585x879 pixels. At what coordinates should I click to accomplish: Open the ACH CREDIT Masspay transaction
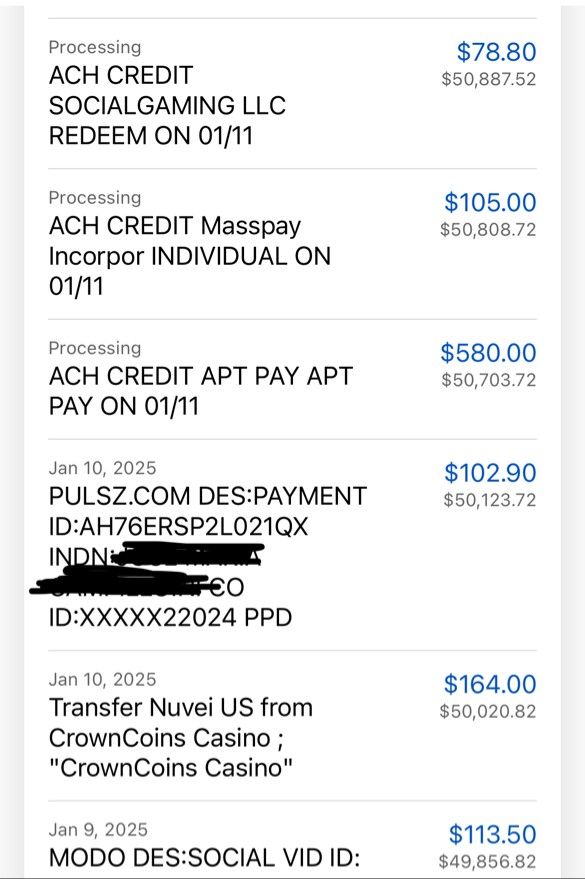pyautogui.click(x=292, y=244)
